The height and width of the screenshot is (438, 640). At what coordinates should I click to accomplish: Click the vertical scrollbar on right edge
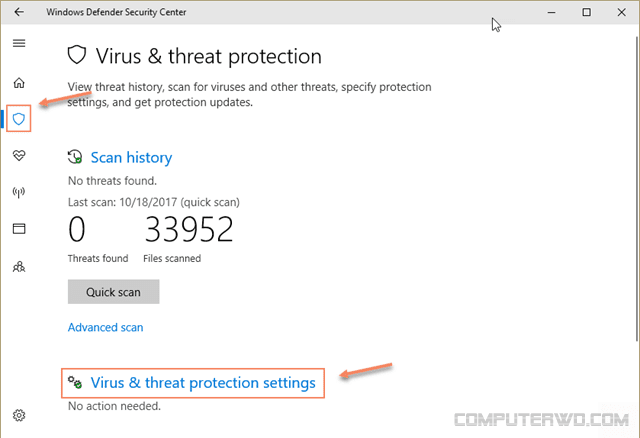(x=637, y=188)
